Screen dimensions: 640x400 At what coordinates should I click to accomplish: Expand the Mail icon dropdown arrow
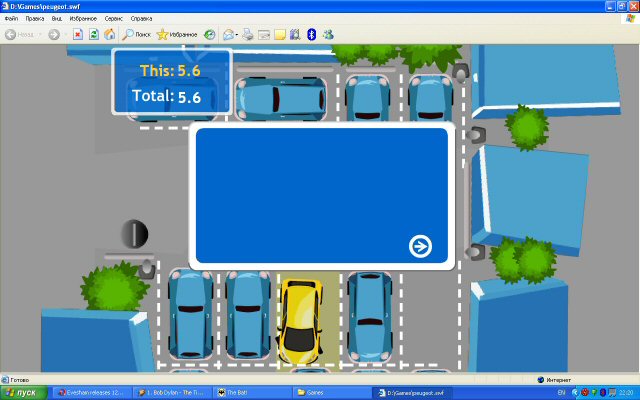click(x=237, y=35)
